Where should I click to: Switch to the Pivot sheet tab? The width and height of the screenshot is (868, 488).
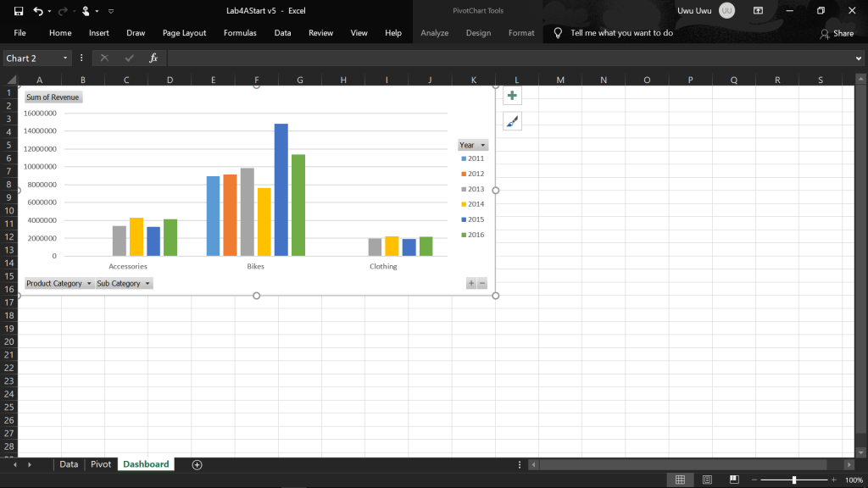[x=101, y=464]
